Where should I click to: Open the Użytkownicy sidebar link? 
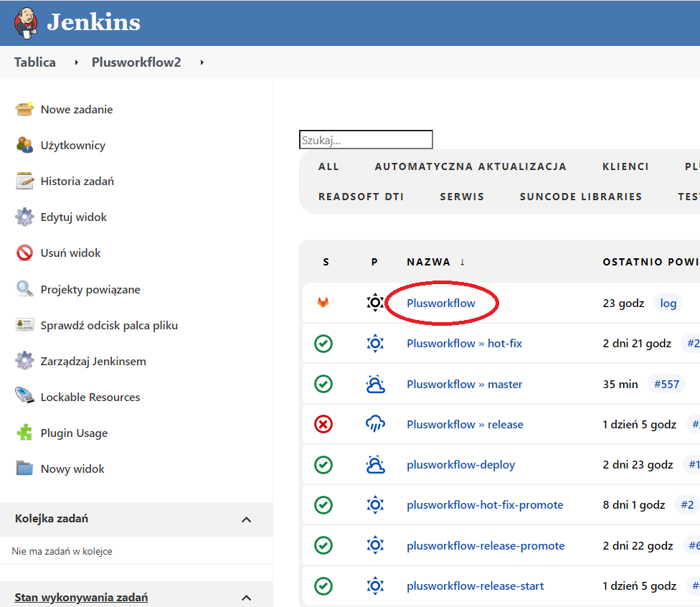point(72,146)
